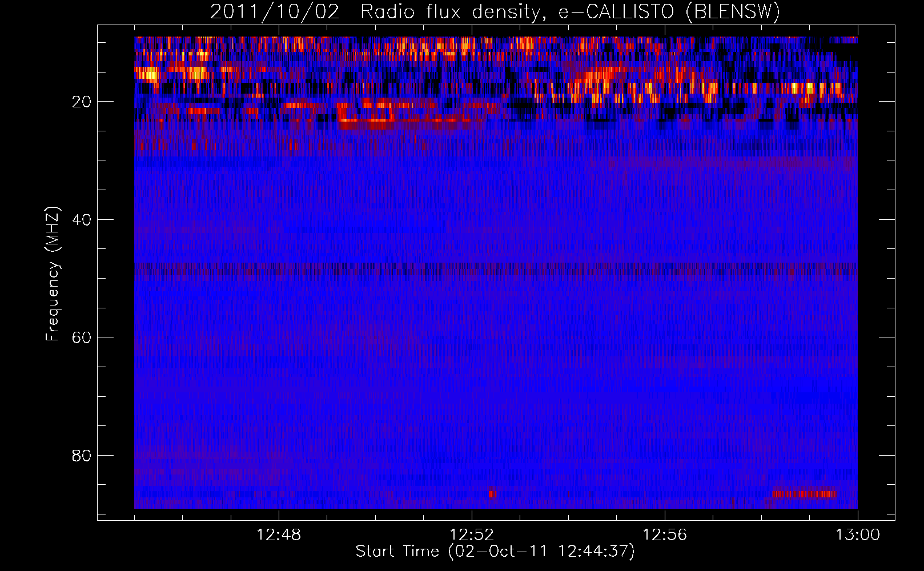924x571 pixels.
Task: Click the plot title '2011/10/02 Radio flux density'
Action: (495, 12)
